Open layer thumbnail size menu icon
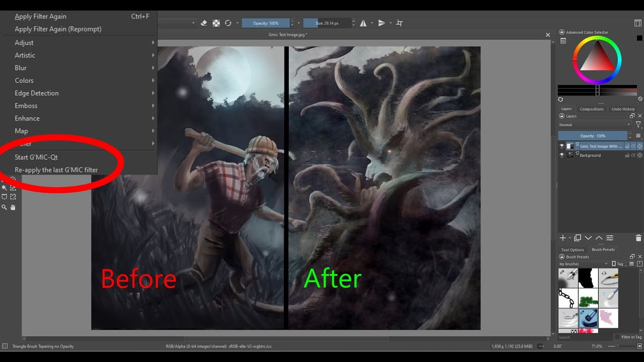 tap(638, 136)
